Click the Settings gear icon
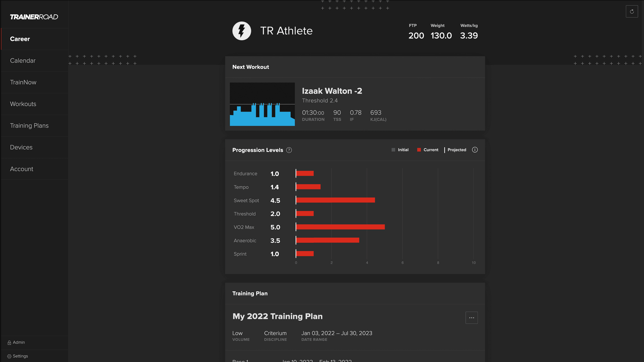The width and height of the screenshot is (644, 362). point(9,356)
